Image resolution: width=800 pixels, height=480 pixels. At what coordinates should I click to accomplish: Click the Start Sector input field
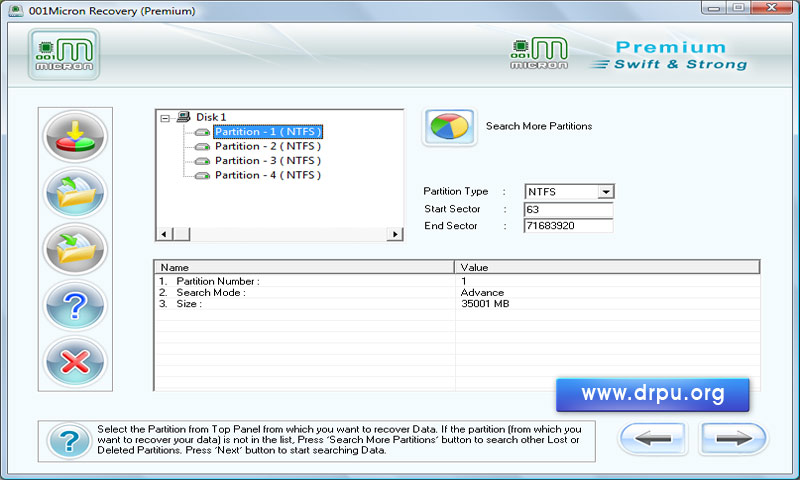coord(568,210)
